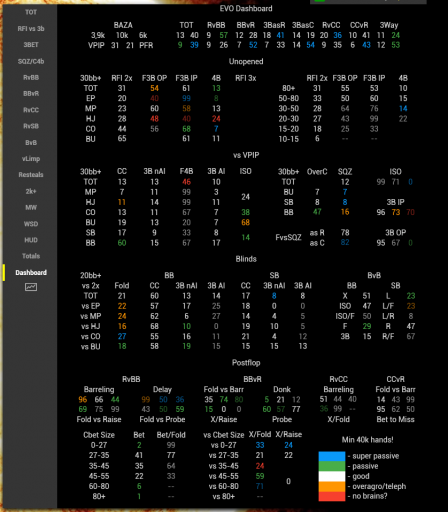Select the SQZ/C4b tab
448x512 pixels.
[31, 61]
